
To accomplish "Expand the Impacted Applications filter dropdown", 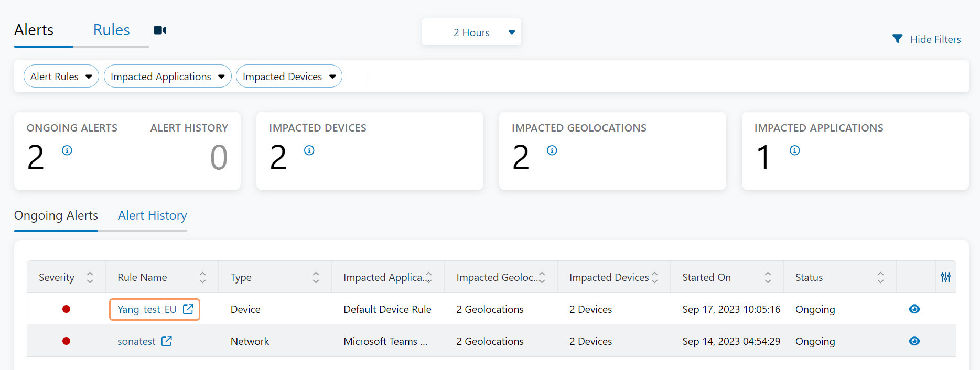I will (167, 77).
